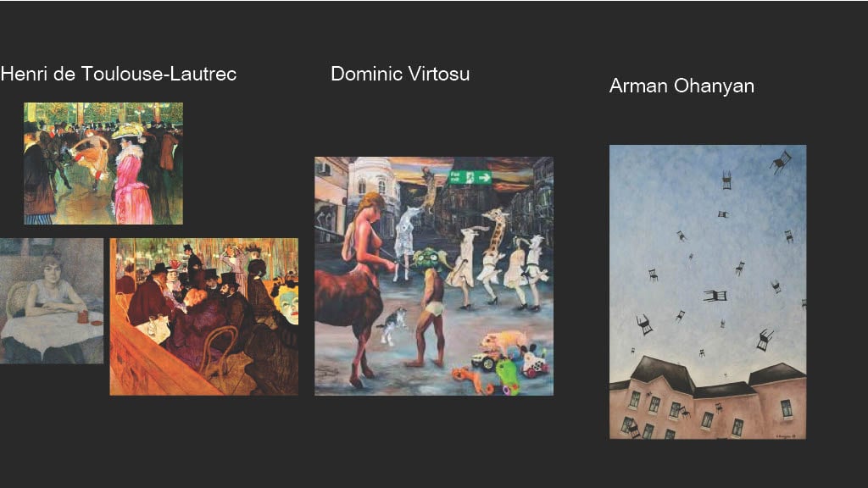Open the Moulin Rouge dance painting with pink dress
The height and width of the screenshot is (488, 868).
(103, 164)
